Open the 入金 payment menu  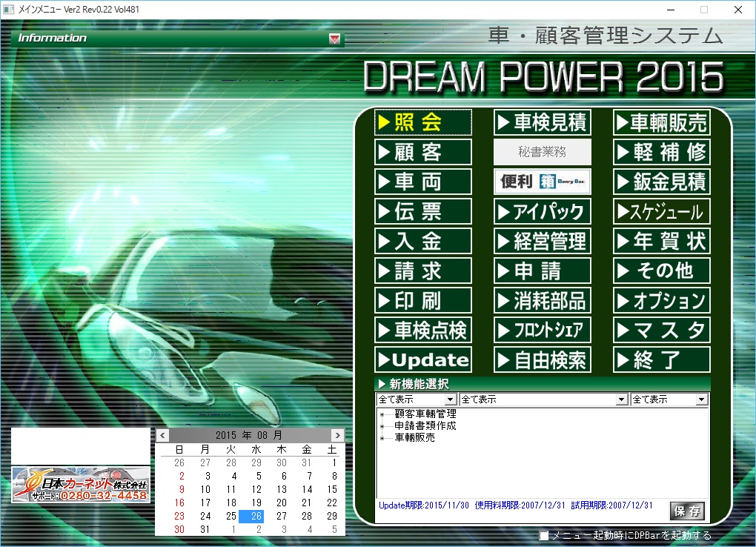click(422, 241)
